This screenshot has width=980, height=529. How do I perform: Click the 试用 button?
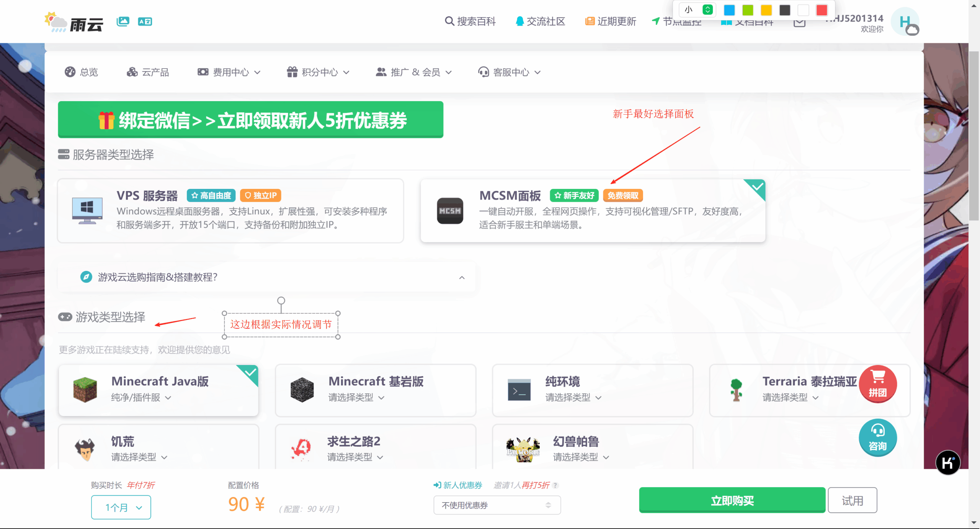[853, 500]
